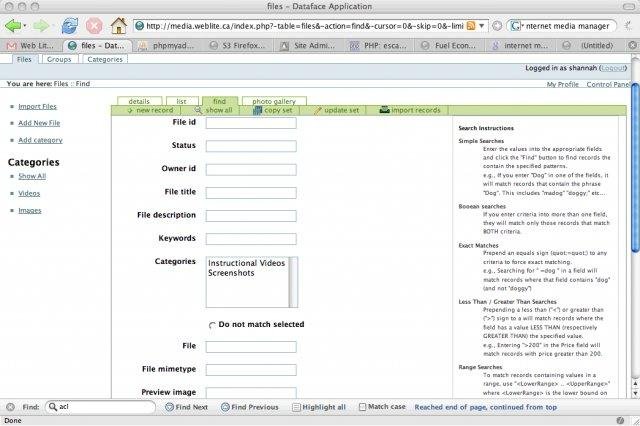Open the Categories table tab
The image size is (640, 426).
[x=105, y=59]
